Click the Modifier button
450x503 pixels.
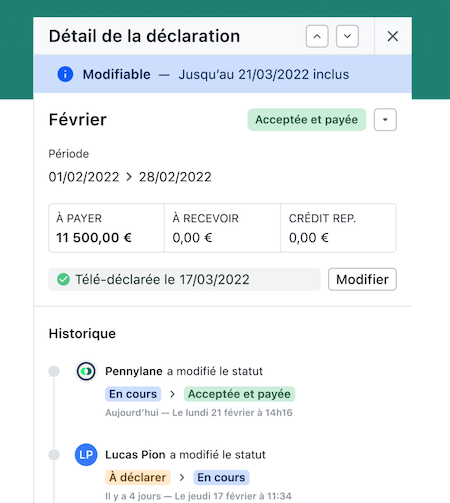click(x=362, y=279)
